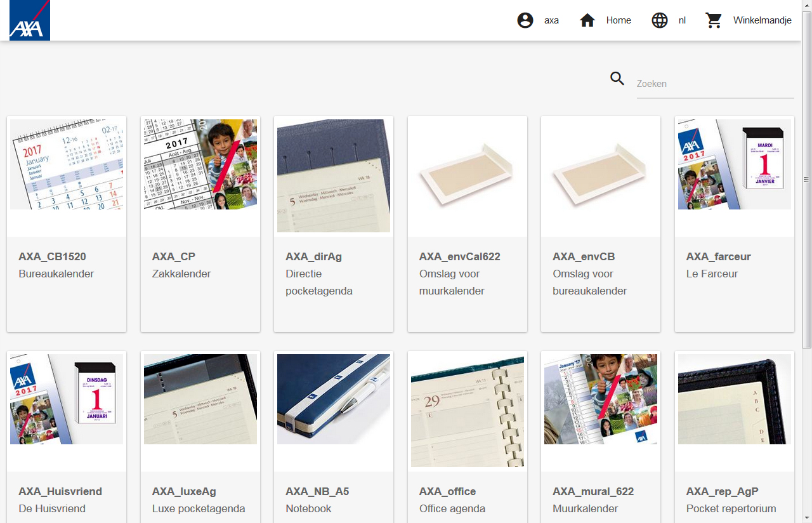This screenshot has width=812, height=523.
Task: Open the AXA_CP Zakkalender thumbnail
Action: 200,164
